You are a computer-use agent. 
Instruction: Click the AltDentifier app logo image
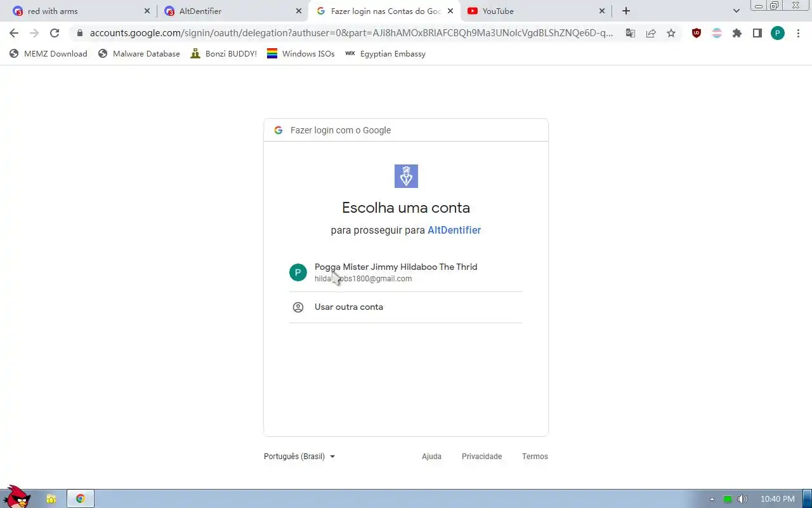406,176
